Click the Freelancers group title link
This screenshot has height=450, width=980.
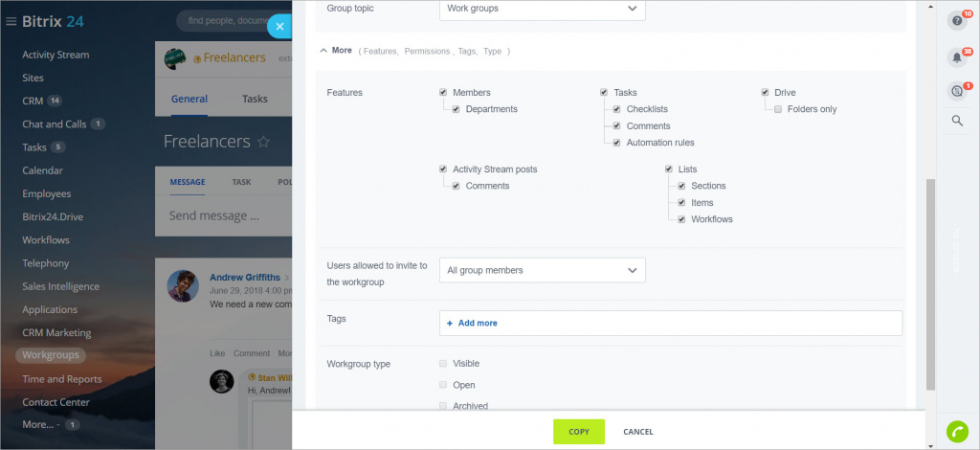[x=234, y=58]
